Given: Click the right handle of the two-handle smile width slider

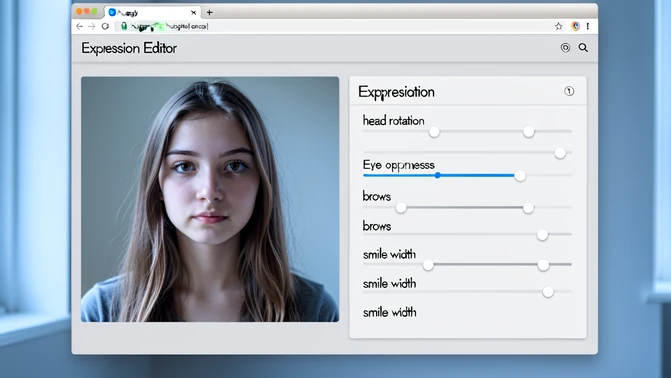Looking at the screenshot, I should (x=543, y=265).
